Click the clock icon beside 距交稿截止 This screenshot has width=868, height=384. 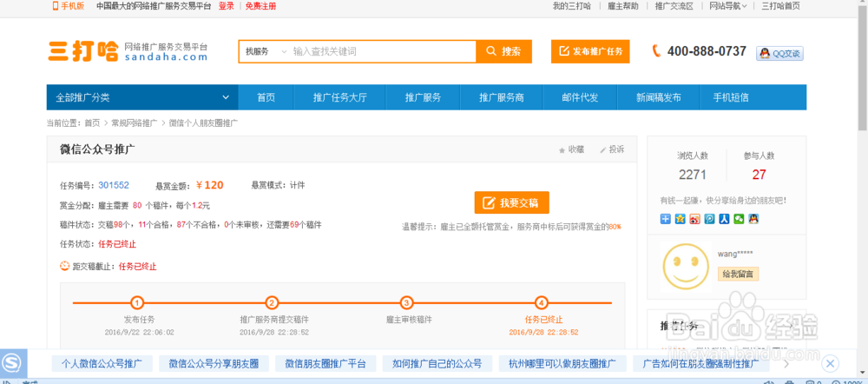tap(65, 266)
